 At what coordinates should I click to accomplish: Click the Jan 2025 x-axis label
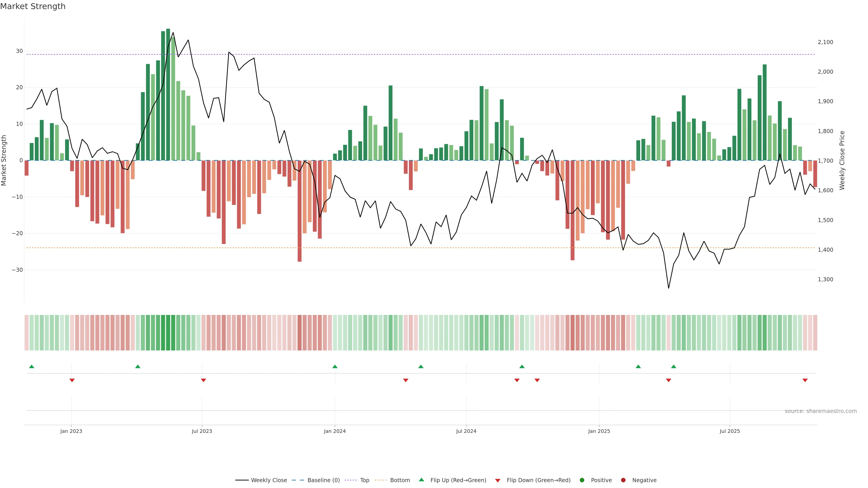pos(599,431)
